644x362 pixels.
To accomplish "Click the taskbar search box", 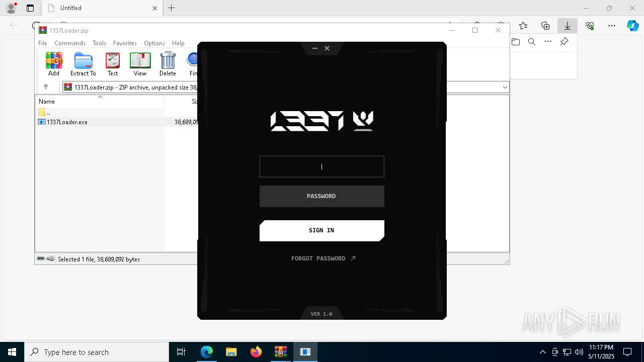I will pyautogui.click(x=97, y=352).
